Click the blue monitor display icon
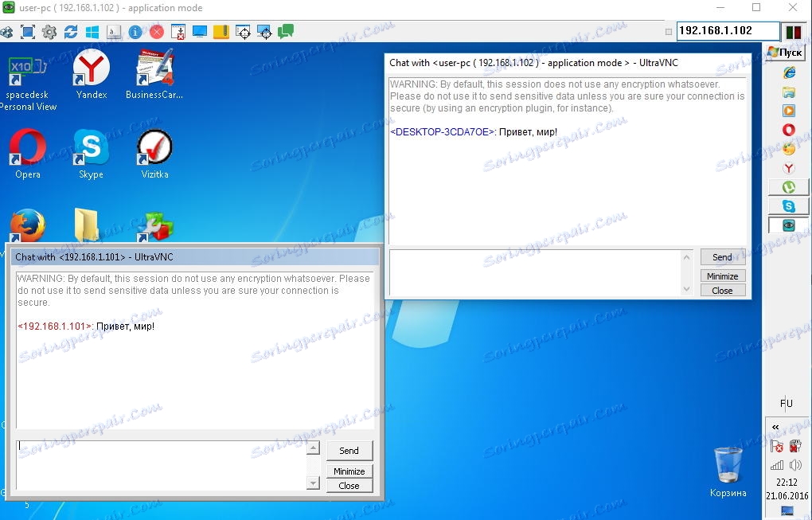This screenshot has height=520, width=812. pos(199,32)
